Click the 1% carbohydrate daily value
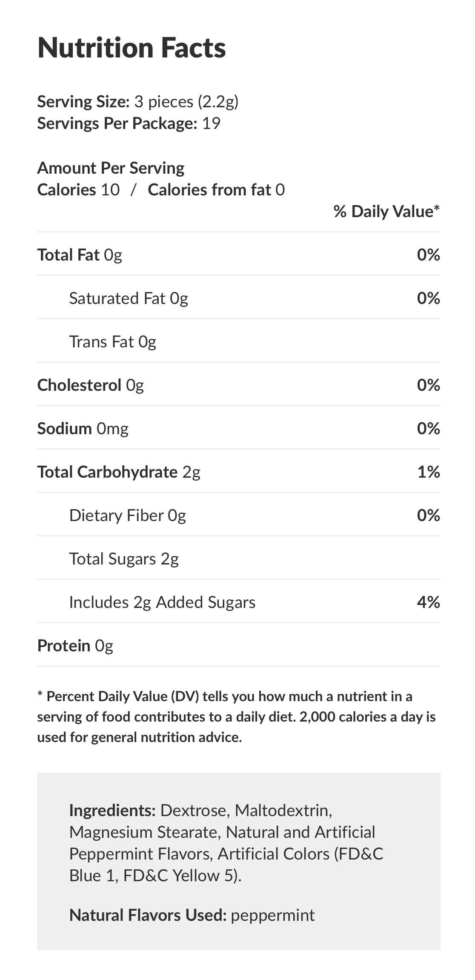Image resolution: width=475 pixels, height=980 pixels. pyautogui.click(x=428, y=472)
